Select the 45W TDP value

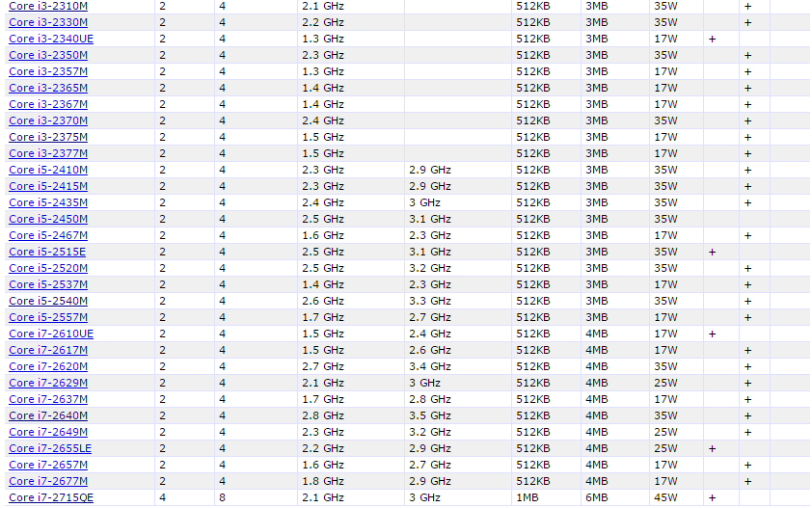666,498
